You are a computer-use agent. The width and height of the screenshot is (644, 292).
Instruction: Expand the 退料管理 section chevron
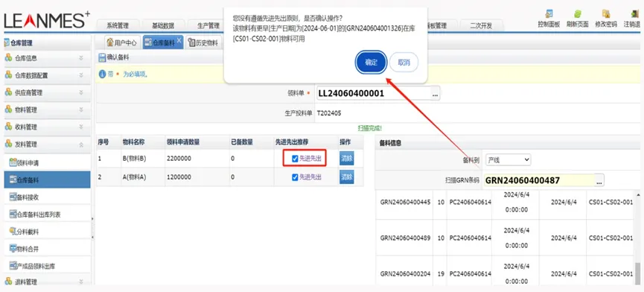(x=81, y=282)
